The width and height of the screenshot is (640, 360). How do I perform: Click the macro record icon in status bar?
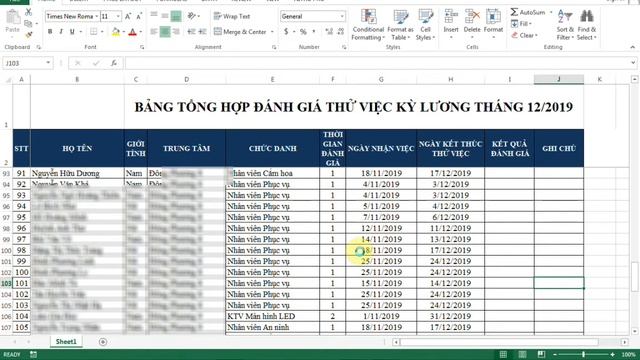point(33,354)
